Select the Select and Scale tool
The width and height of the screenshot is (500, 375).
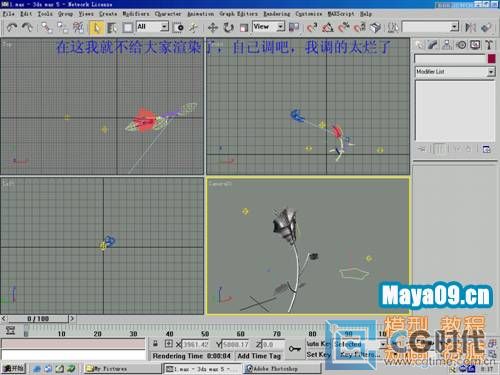click(x=244, y=27)
